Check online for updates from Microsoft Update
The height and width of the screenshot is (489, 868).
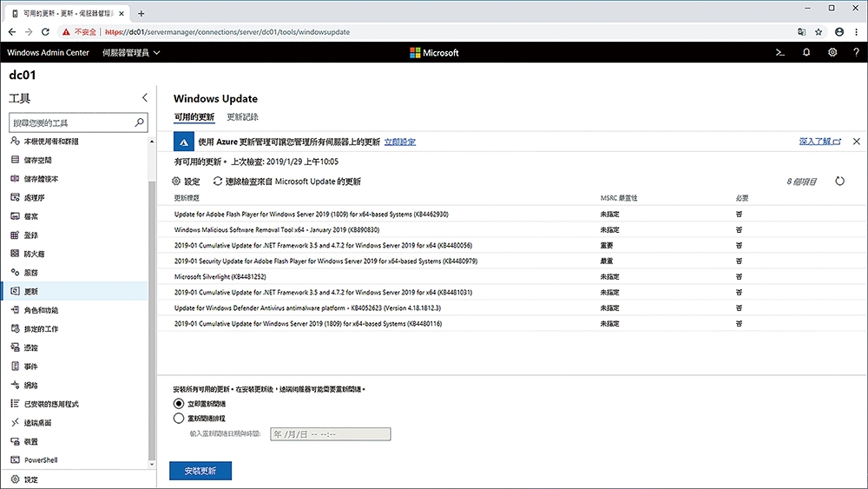(x=287, y=181)
